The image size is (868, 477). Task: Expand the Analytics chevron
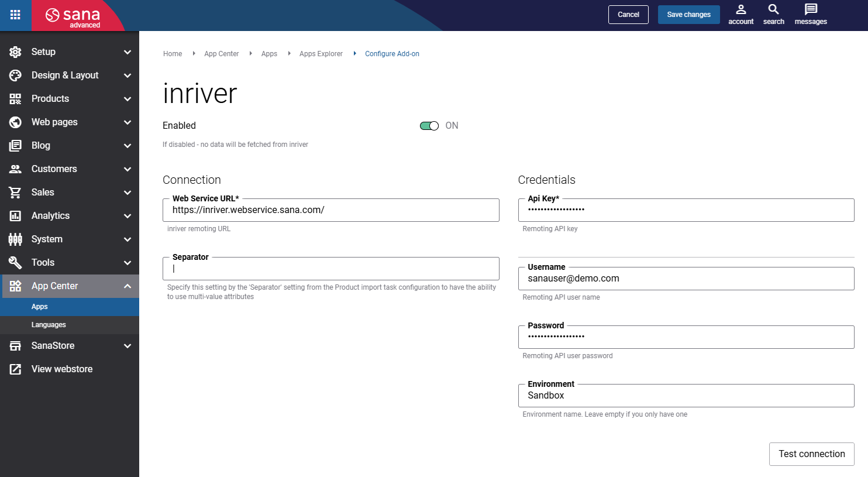pyautogui.click(x=128, y=216)
